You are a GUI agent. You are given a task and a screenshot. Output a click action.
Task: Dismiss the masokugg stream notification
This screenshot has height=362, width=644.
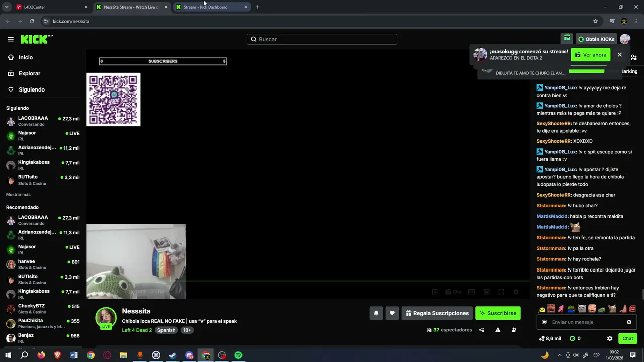[x=620, y=55]
